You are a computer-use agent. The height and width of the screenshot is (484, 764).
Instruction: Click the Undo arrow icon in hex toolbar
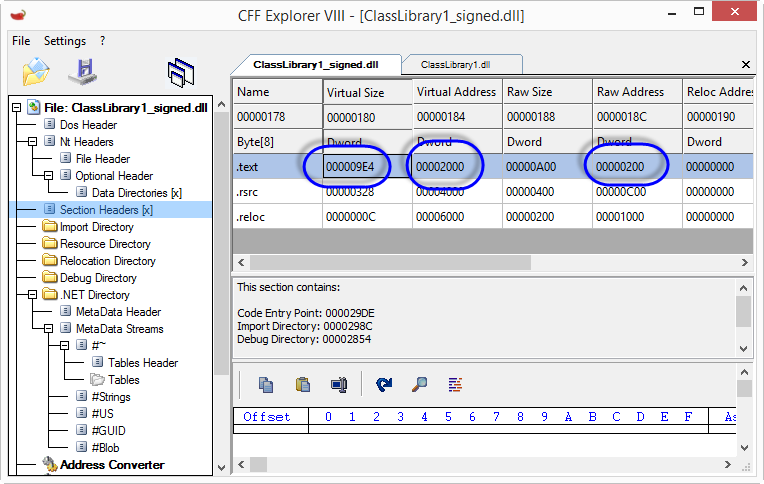pos(384,385)
